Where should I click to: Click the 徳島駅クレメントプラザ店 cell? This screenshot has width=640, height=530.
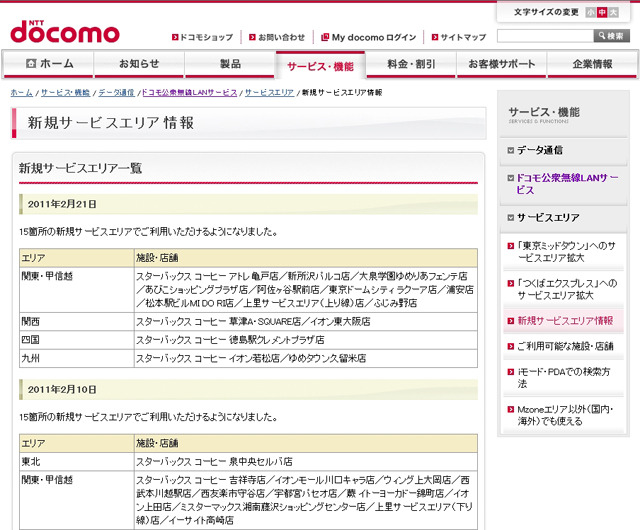[x=306, y=340]
